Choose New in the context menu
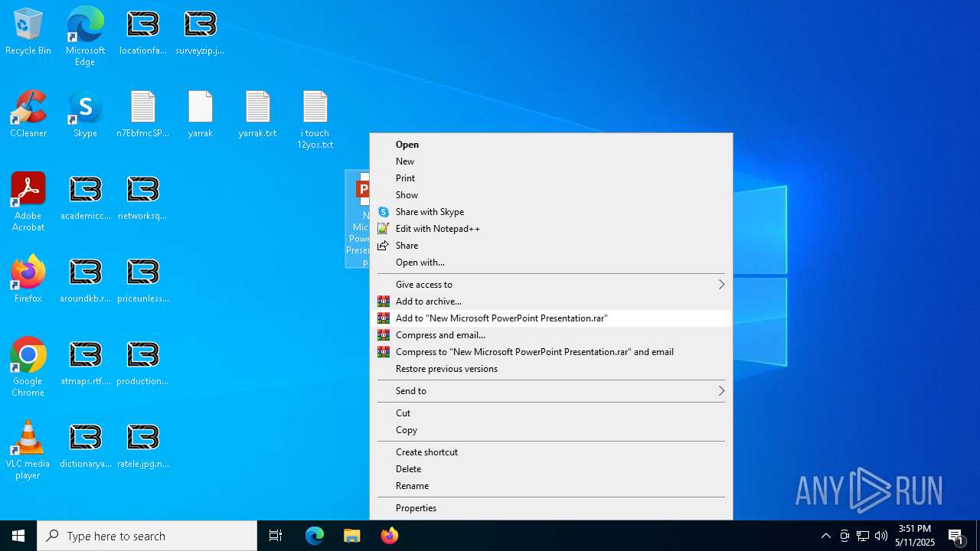 [x=550, y=161]
